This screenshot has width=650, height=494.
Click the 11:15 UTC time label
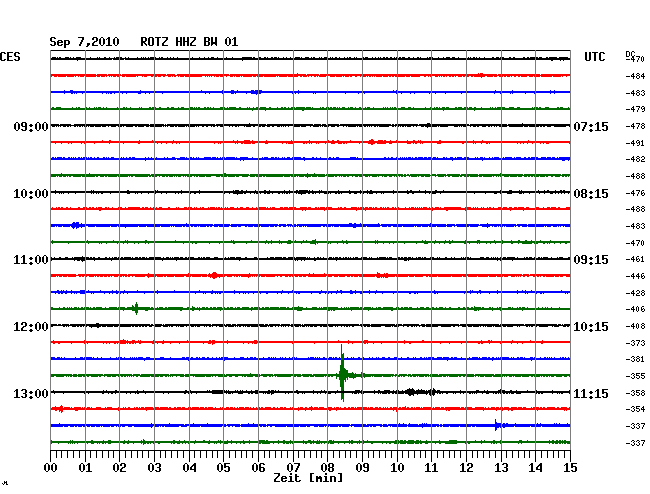591,393
